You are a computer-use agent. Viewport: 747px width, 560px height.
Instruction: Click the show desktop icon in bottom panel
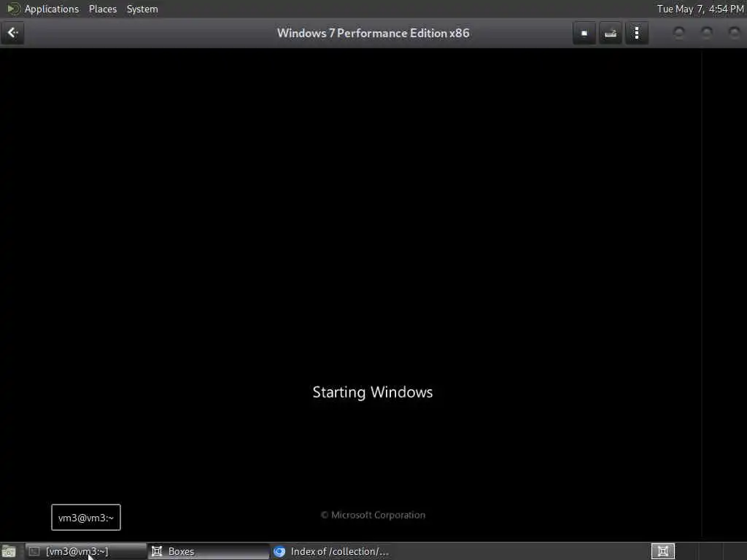pos(9,551)
